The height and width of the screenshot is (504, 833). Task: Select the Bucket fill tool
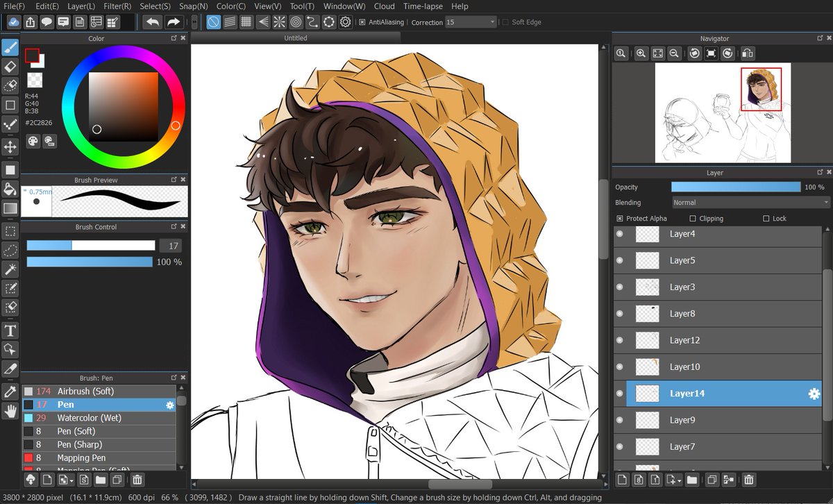click(10, 189)
